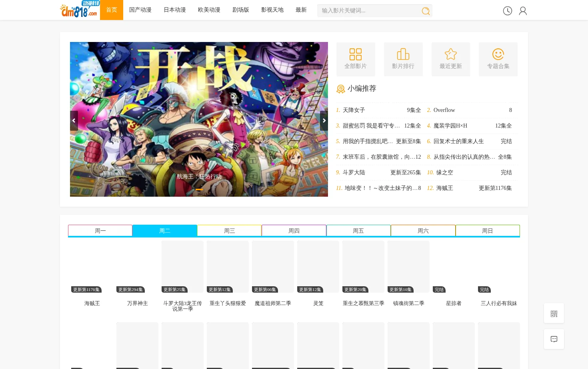Click the 更新第294集 badge
The width and height of the screenshot is (588, 369).
pyautogui.click(x=130, y=289)
